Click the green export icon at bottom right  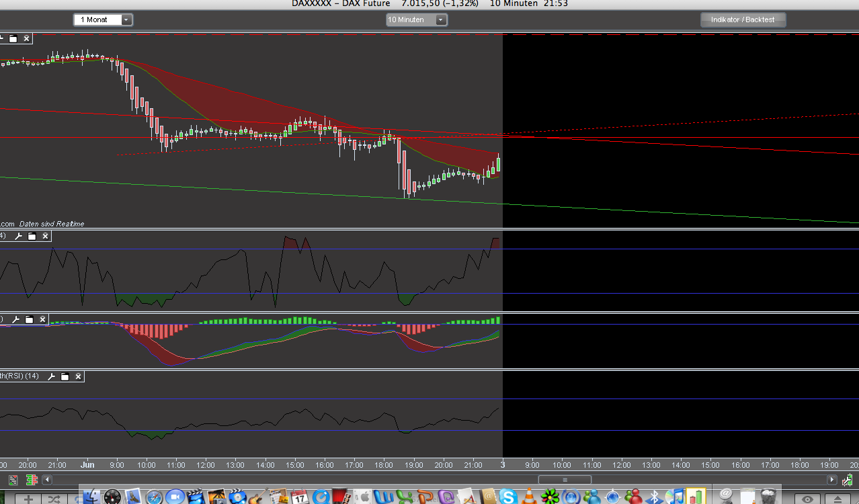click(848, 480)
